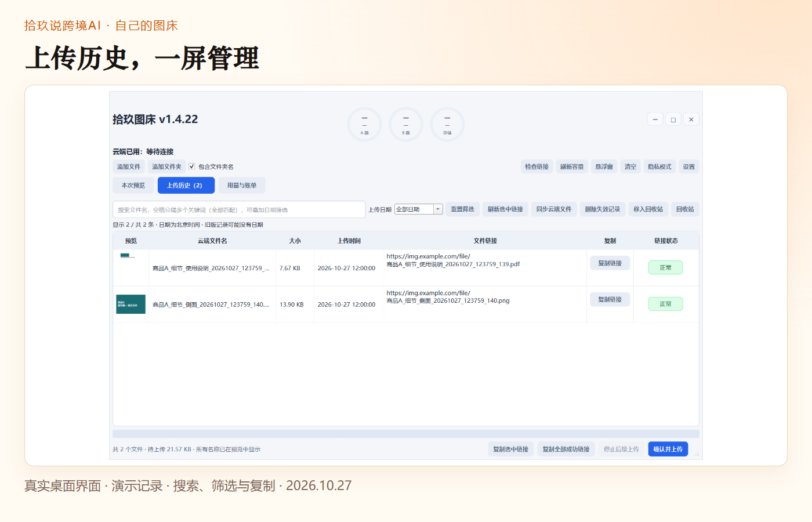Click the 刷新选中链接 button
Screen dimensions: 812x522
(x=505, y=209)
